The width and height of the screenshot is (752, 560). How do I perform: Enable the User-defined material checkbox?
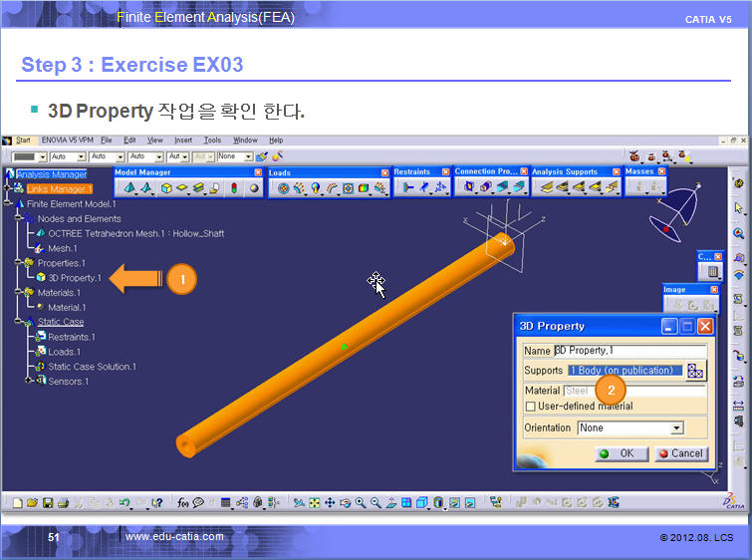pyautogui.click(x=530, y=407)
